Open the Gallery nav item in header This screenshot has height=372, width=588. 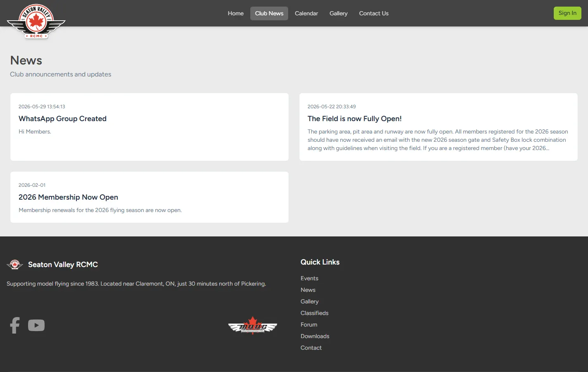tap(339, 13)
